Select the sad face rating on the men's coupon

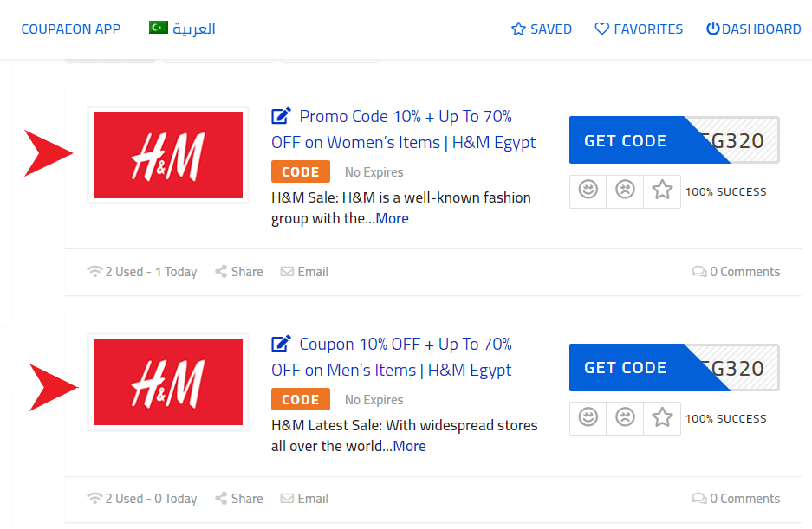tap(625, 418)
